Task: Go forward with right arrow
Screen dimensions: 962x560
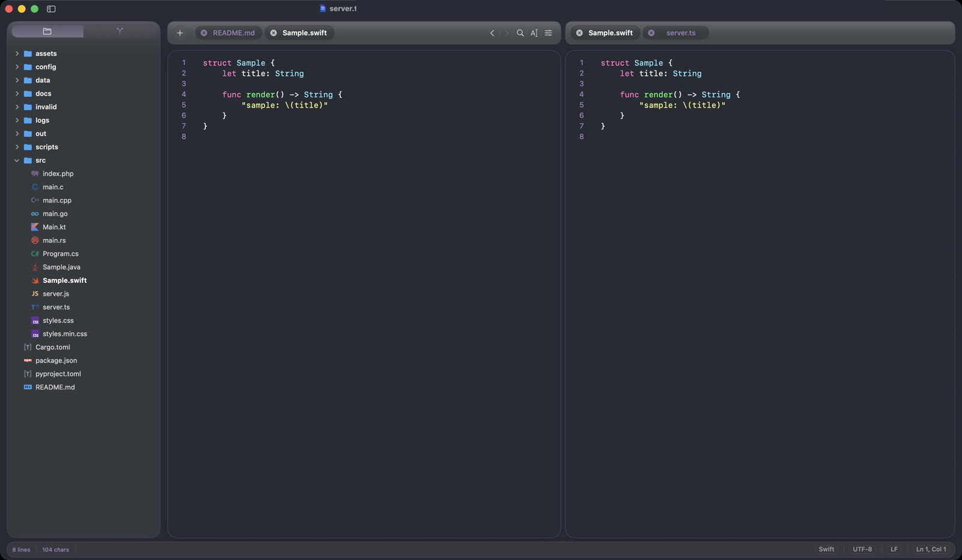Action: coord(506,33)
